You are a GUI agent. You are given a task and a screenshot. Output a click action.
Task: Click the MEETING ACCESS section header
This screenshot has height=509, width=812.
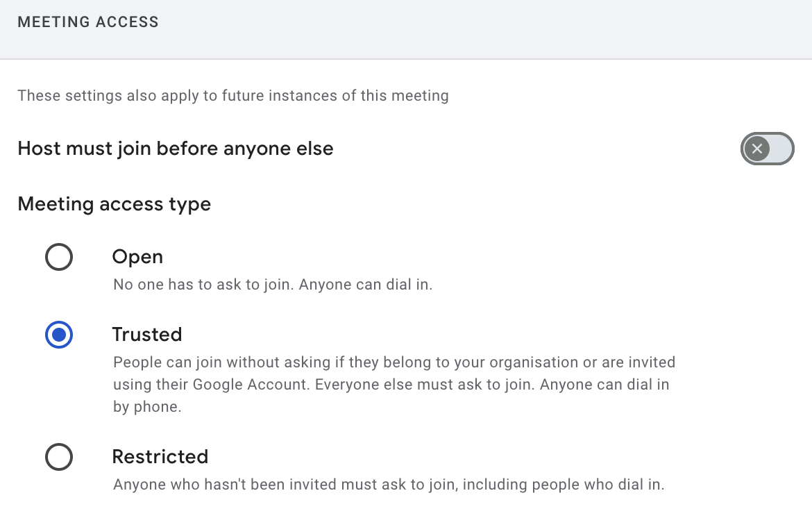point(88,22)
